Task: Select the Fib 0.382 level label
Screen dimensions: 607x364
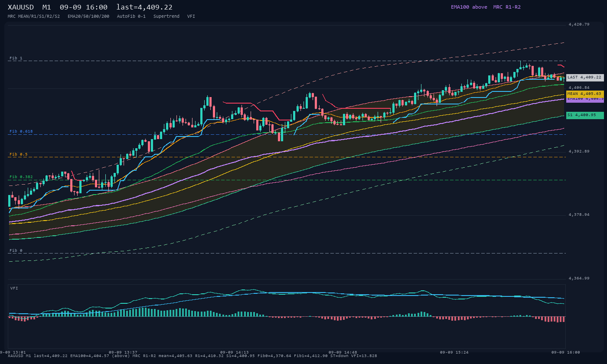Action: click(x=21, y=177)
